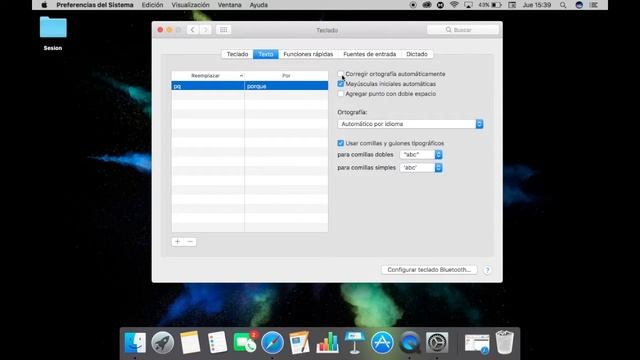Click the help question mark button

pos(487,270)
